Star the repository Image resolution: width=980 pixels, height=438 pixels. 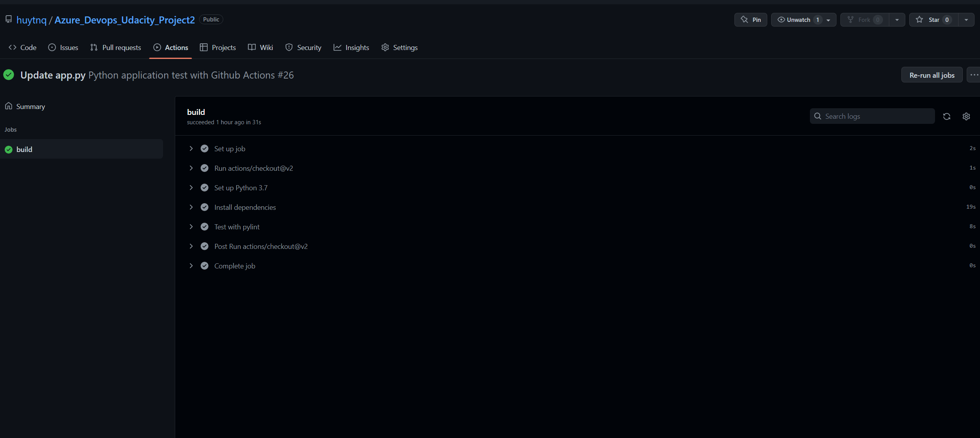pyautogui.click(x=933, y=20)
